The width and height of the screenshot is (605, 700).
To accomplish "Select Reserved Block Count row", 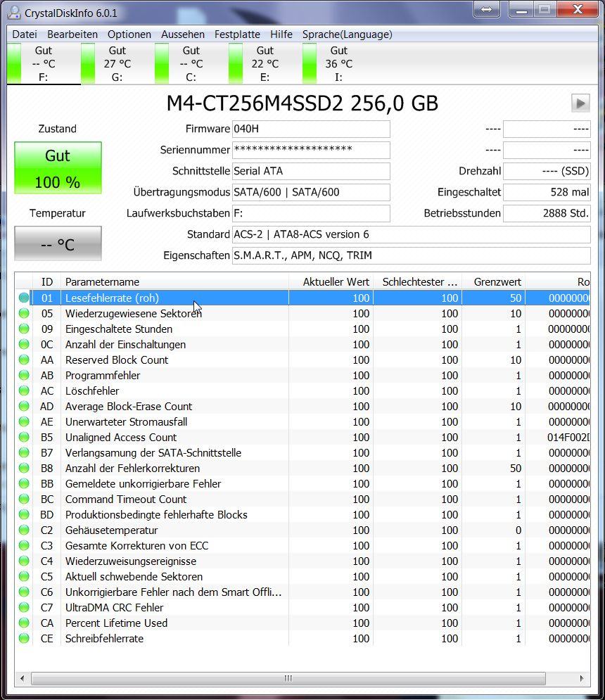I will [302, 359].
